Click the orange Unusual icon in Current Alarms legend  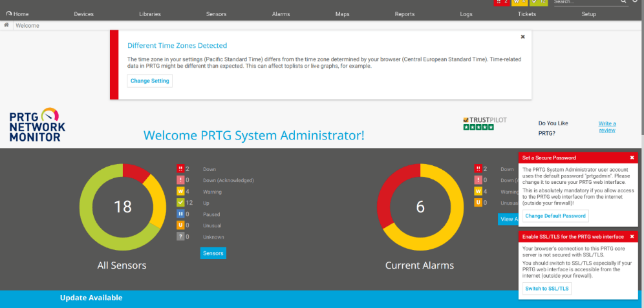click(478, 203)
